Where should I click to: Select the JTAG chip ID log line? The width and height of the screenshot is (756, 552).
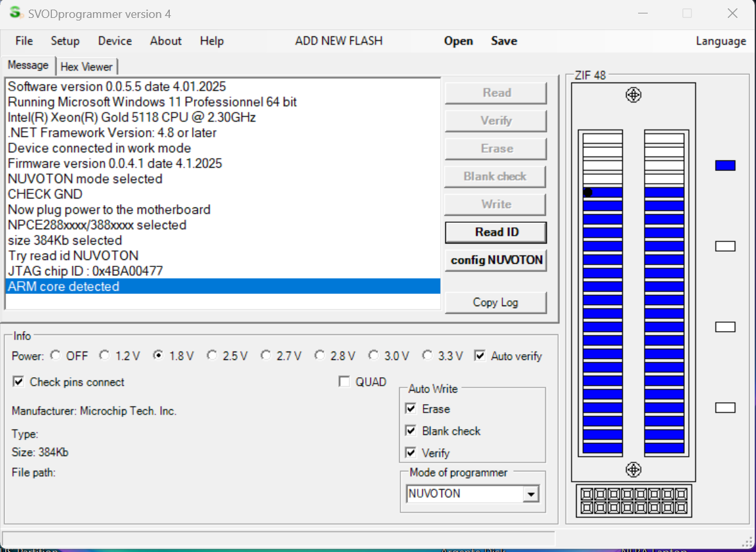[85, 271]
